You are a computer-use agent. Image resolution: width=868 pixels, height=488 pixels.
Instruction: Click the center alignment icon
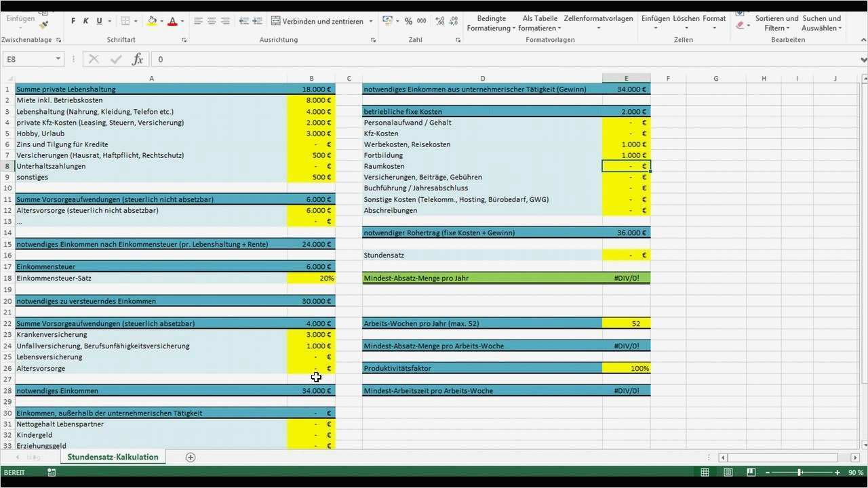pos(211,21)
